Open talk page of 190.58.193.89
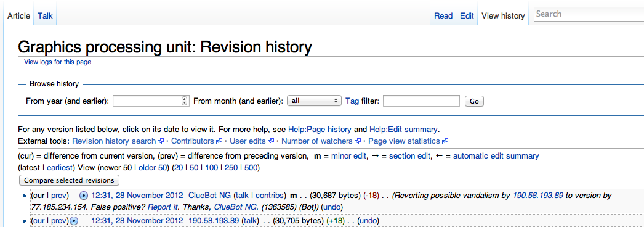Image resolution: width=644 pixels, height=227 pixels. click(x=250, y=221)
